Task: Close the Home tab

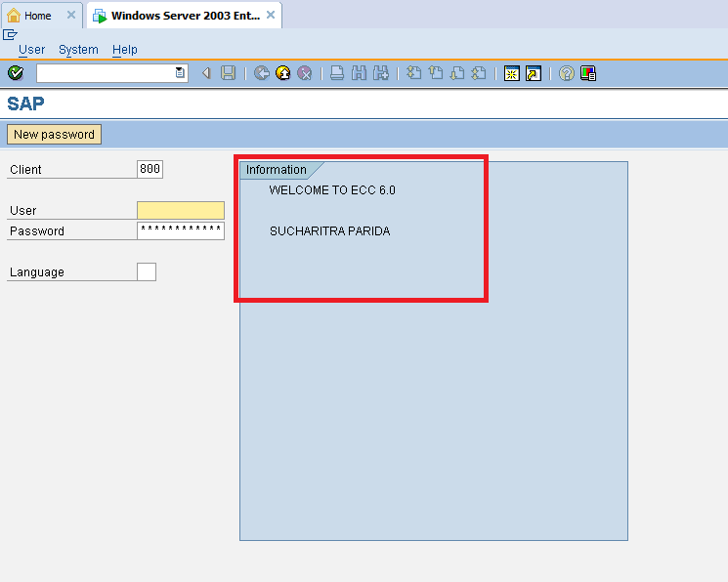Action: click(x=71, y=15)
